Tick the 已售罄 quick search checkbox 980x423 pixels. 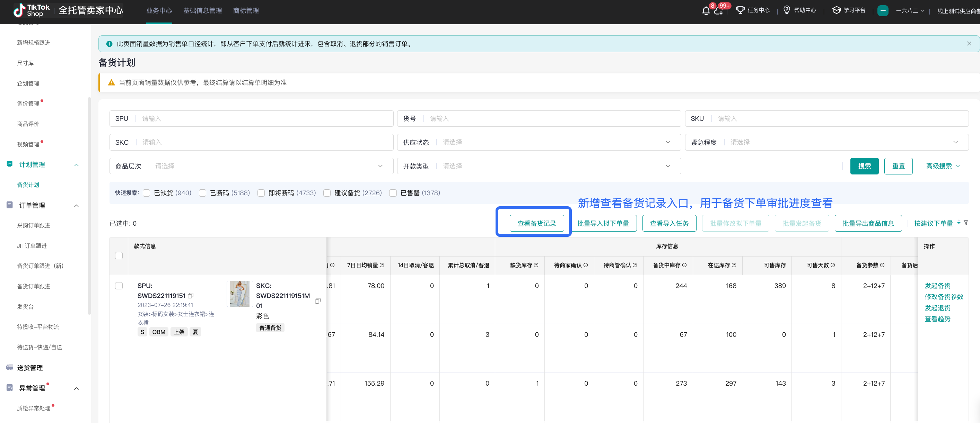coord(393,193)
